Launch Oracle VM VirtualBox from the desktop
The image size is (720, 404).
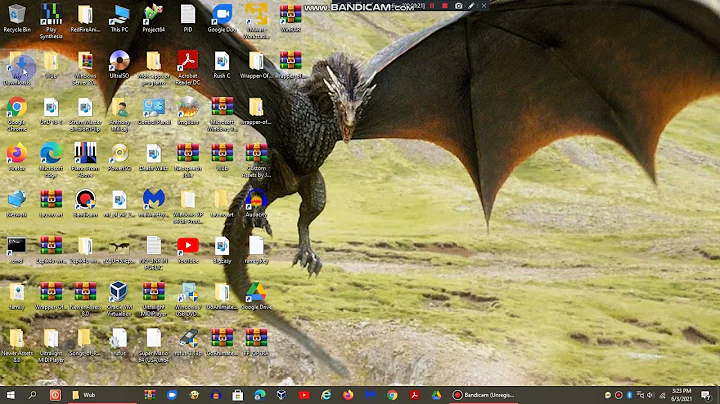tap(119, 299)
